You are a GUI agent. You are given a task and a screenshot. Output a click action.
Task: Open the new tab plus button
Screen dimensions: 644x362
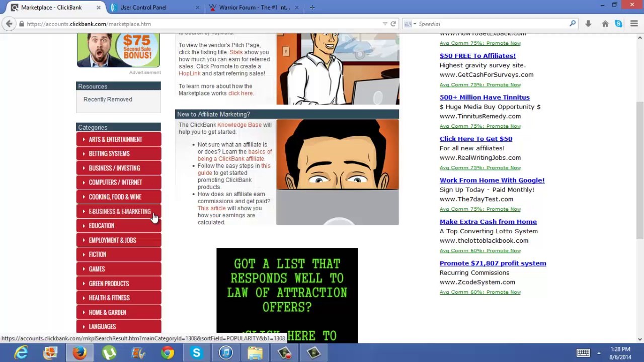[x=312, y=8]
